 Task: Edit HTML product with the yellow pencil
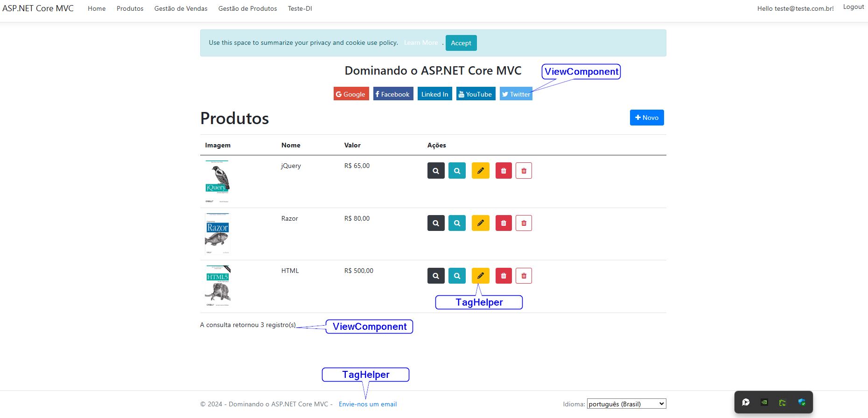pos(480,276)
